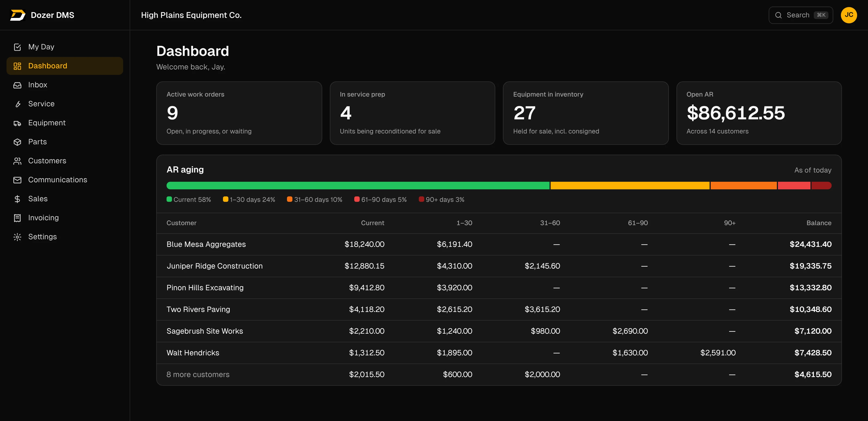Click the yellow 1–30 days bar segment
This screenshot has width=868, height=421.
[x=630, y=185]
